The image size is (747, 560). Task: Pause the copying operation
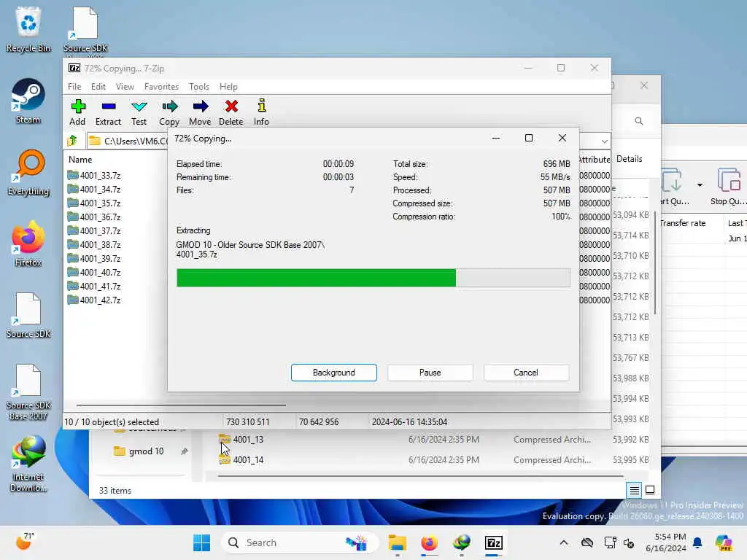(430, 373)
